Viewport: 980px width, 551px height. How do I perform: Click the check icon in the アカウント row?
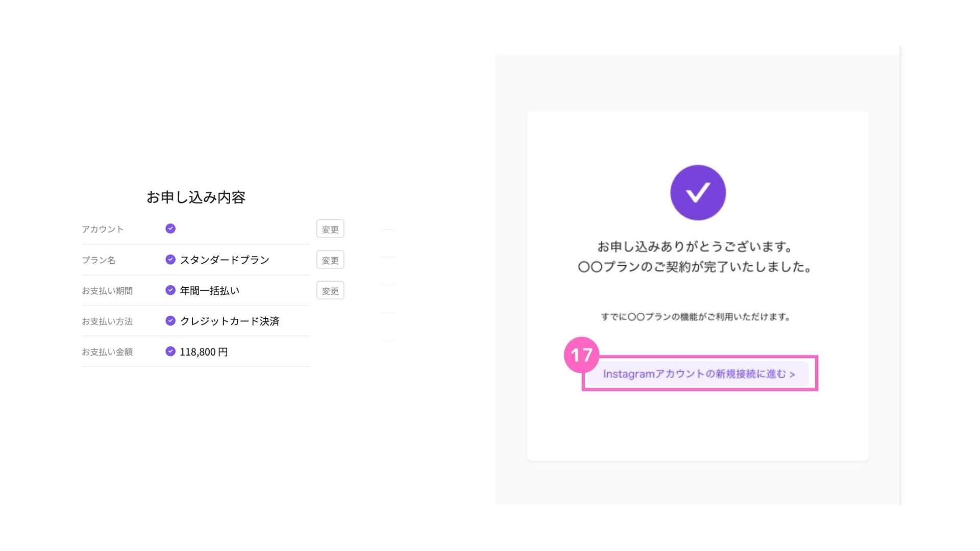click(170, 229)
